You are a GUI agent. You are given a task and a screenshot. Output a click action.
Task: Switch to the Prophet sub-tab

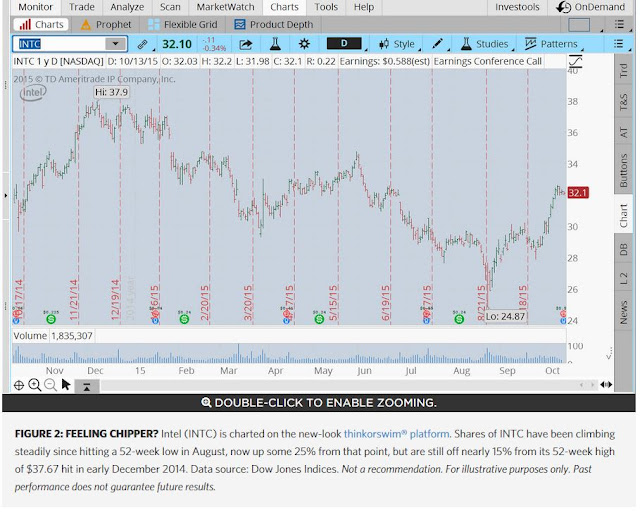pos(106,24)
